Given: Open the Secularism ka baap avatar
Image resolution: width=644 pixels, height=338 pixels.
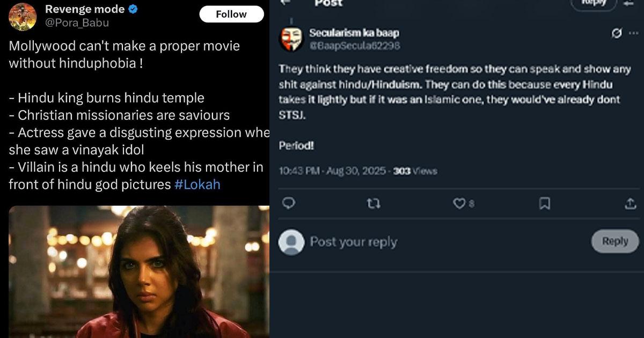Looking at the screenshot, I should click(x=291, y=39).
